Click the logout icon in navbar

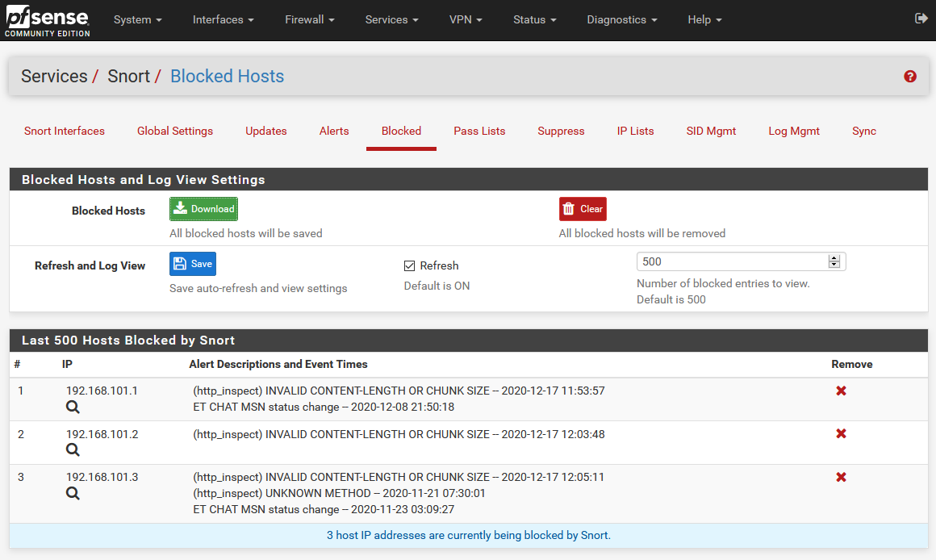click(x=921, y=19)
